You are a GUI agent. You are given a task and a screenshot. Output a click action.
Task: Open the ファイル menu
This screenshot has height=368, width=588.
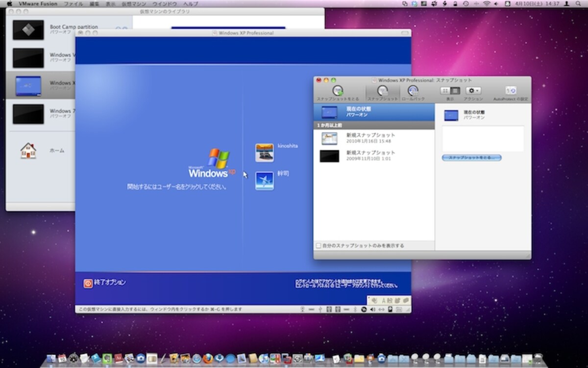73,4
